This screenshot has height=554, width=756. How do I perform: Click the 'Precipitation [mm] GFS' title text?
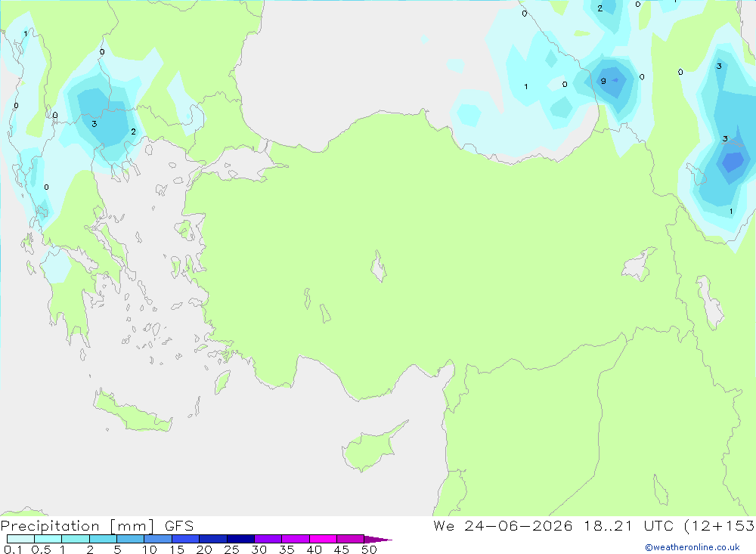tap(97, 525)
